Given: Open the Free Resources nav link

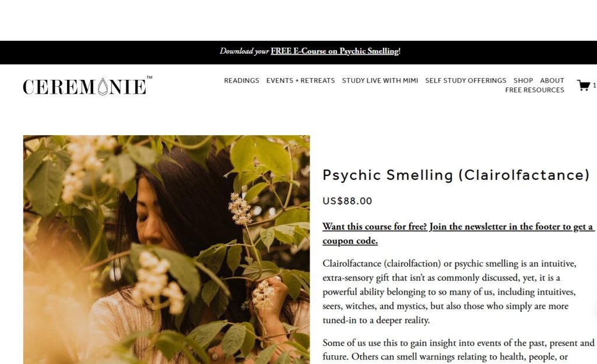Looking at the screenshot, I should pyautogui.click(x=535, y=90).
